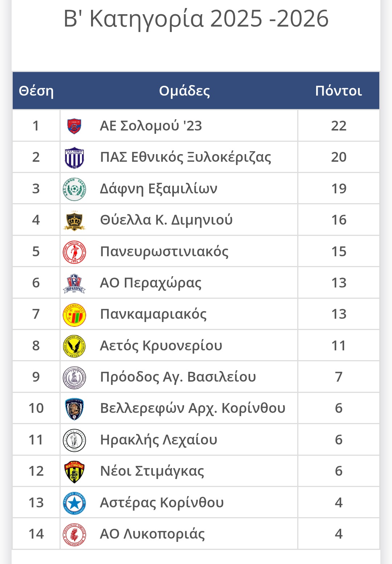Click the ΑΟ Λυκοποριάς red logo
392x564 pixels.
74,535
